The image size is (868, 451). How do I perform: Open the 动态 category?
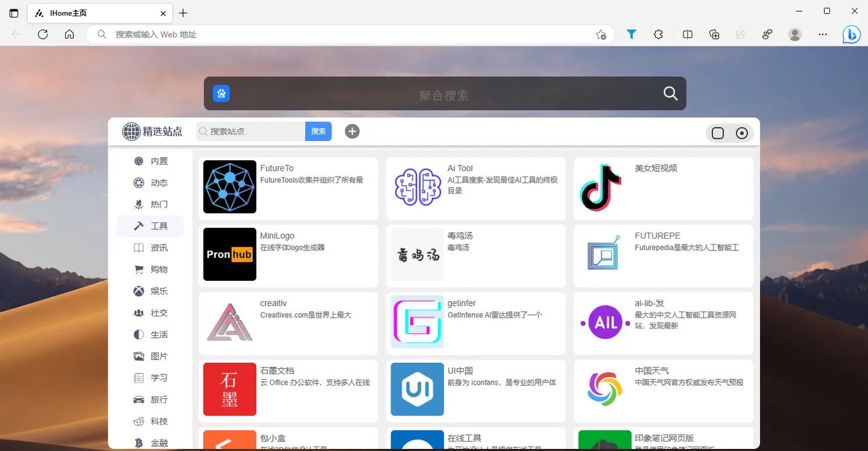[150, 182]
